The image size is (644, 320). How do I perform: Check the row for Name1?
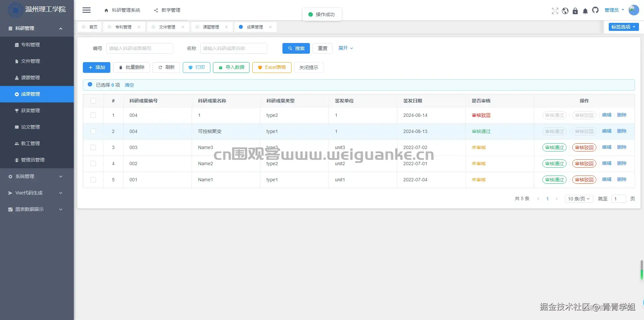[93, 180]
